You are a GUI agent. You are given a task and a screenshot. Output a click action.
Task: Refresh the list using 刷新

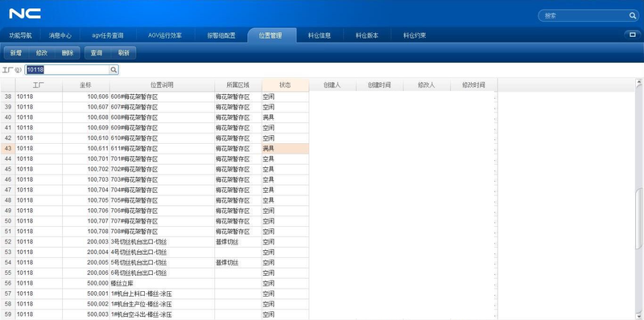tap(124, 53)
